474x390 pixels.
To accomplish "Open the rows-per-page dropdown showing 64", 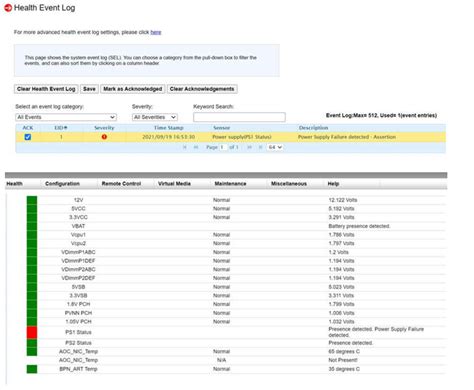I will (x=275, y=147).
